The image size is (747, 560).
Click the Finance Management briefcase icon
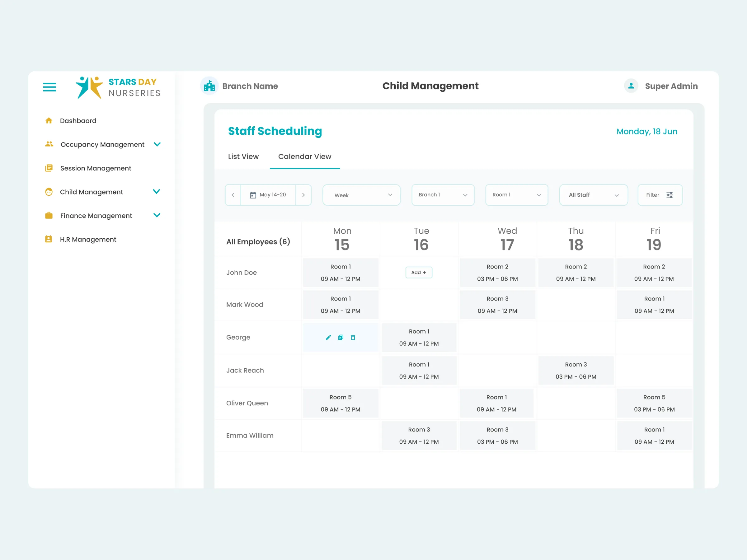[x=49, y=215]
